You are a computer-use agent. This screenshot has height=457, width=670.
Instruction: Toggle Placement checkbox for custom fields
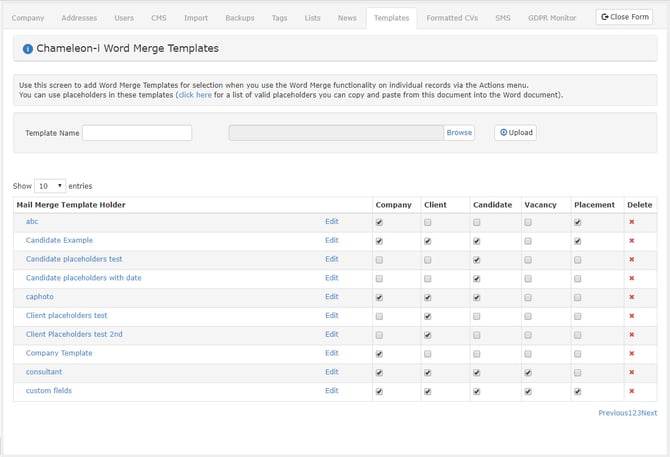(578, 392)
